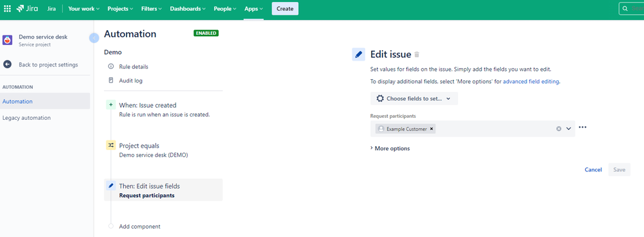This screenshot has width=644, height=237.
Task: Open the Choose fields to set dropdown
Action: pos(414,99)
